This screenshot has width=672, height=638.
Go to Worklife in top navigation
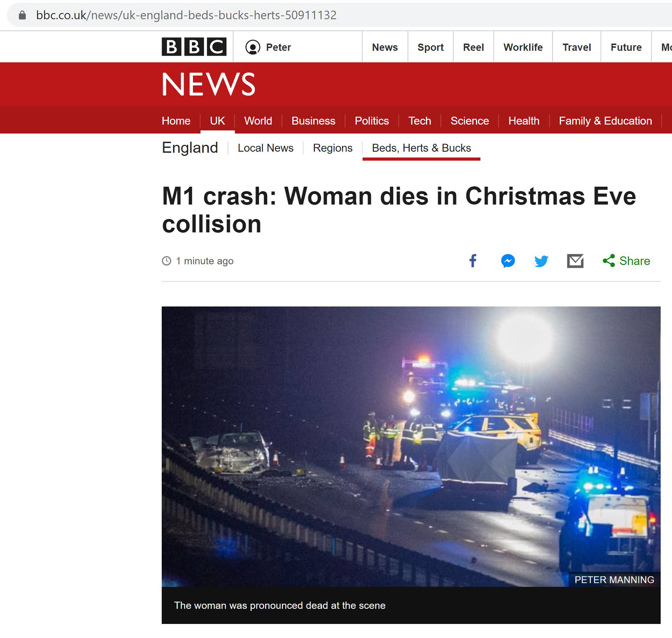point(523,47)
